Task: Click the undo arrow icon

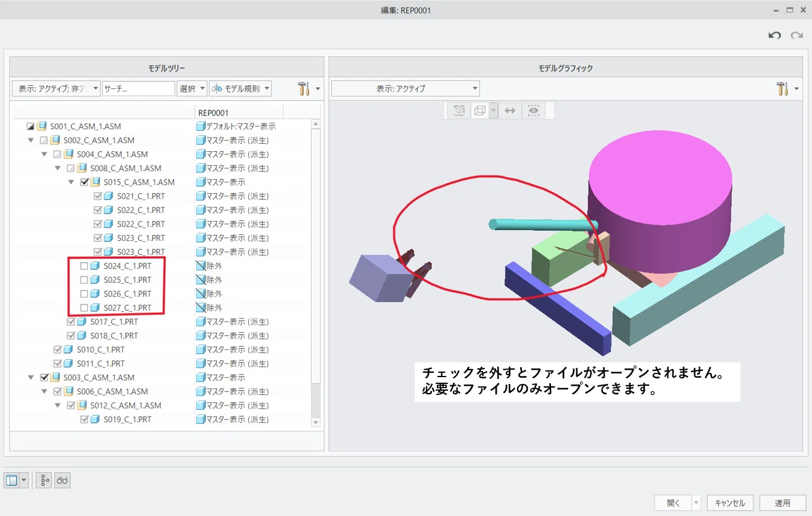Action: coord(774,35)
